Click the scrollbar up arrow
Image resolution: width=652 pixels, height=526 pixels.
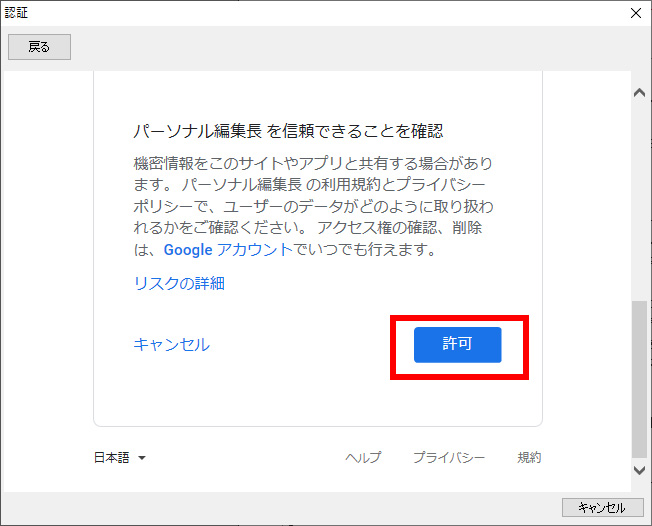pyautogui.click(x=639, y=93)
